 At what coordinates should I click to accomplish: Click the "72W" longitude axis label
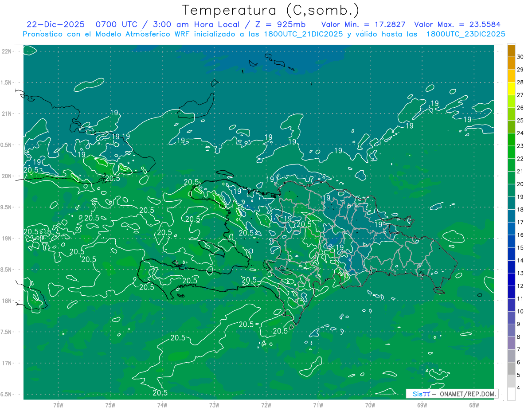click(x=266, y=405)
